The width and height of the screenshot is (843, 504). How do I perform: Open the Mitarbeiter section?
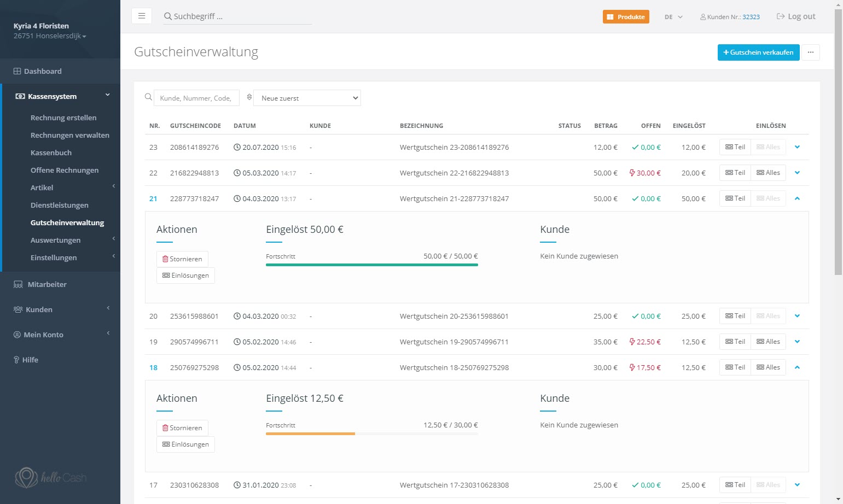pyautogui.click(x=47, y=284)
